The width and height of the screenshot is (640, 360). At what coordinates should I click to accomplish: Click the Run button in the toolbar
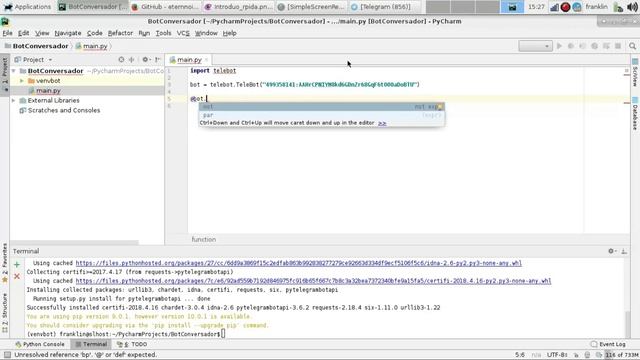(559, 46)
